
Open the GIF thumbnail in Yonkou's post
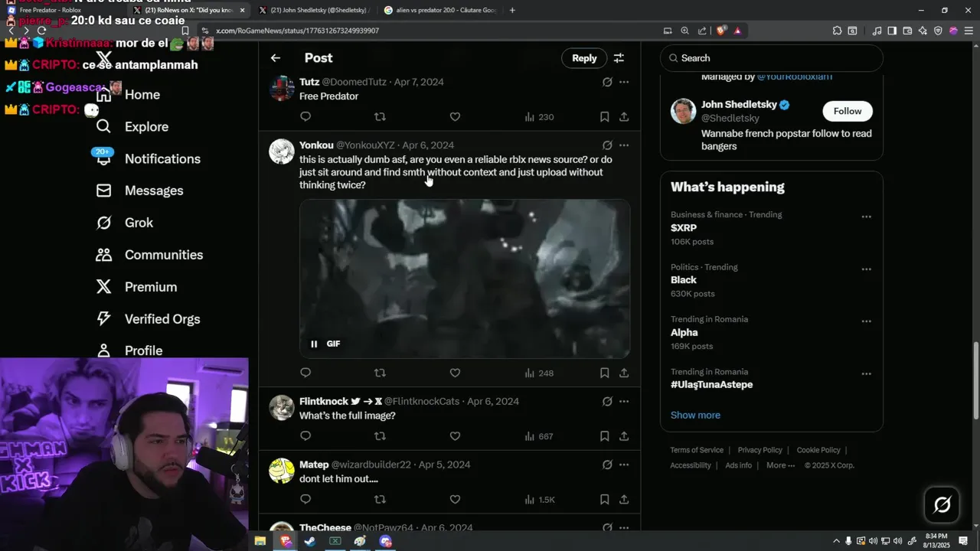coord(465,279)
